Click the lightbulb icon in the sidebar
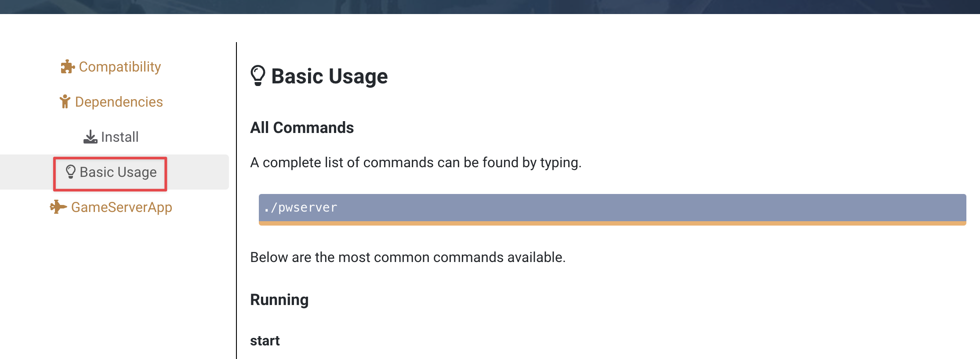The image size is (980, 359). [x=70, y=172]
